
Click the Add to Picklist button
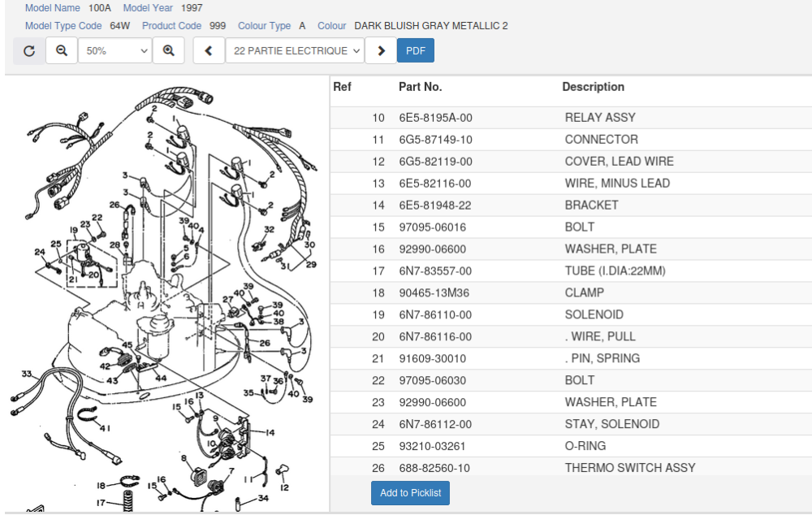tap(410, 493)
